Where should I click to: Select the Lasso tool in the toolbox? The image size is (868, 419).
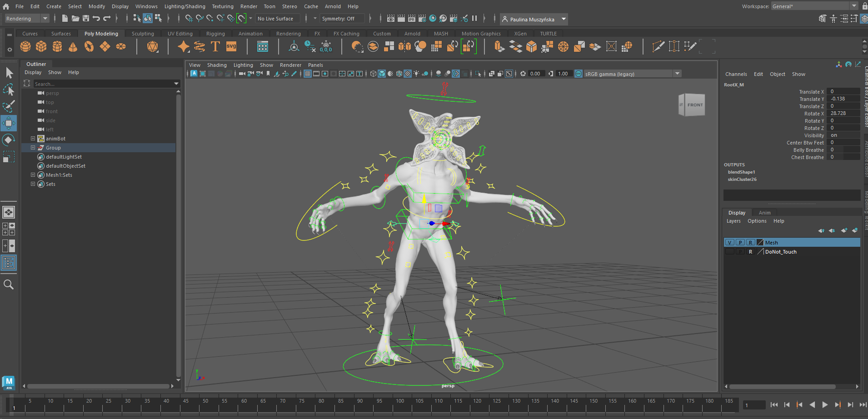pos(9,90)
